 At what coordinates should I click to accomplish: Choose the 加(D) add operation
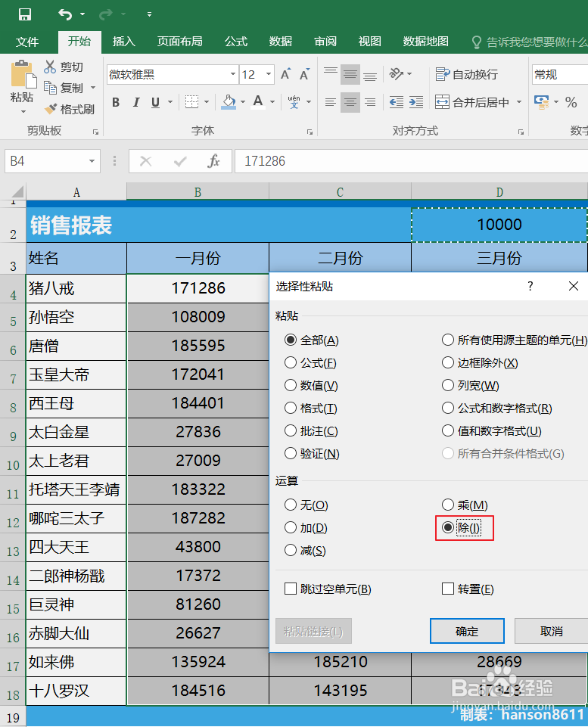coord(306,527)
